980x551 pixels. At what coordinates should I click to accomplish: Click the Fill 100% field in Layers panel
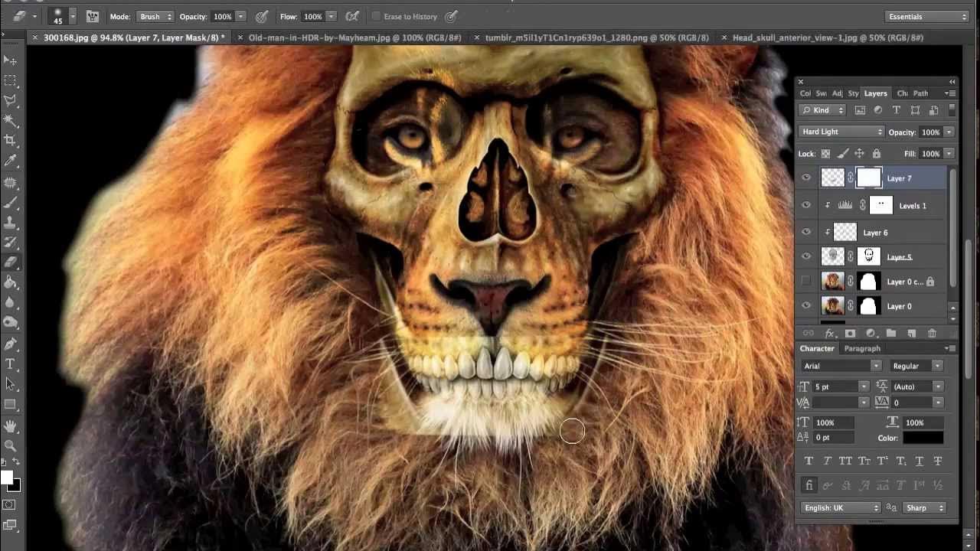click(930, 154)
